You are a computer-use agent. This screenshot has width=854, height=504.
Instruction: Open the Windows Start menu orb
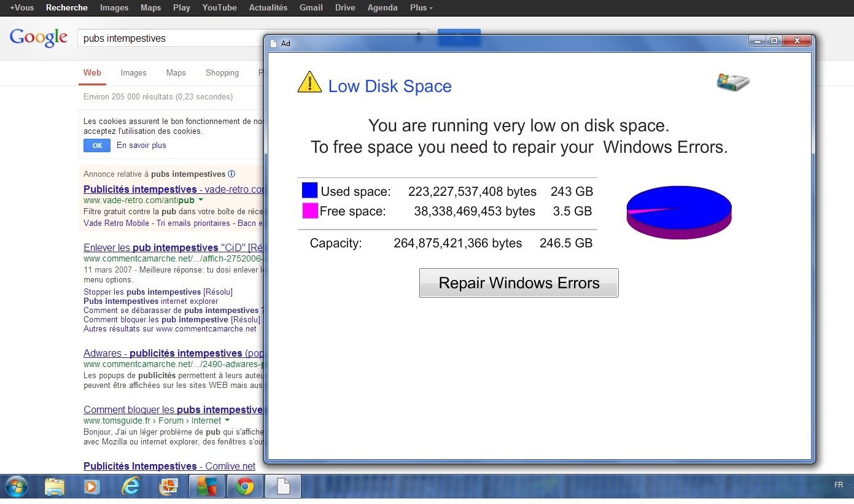17,486
